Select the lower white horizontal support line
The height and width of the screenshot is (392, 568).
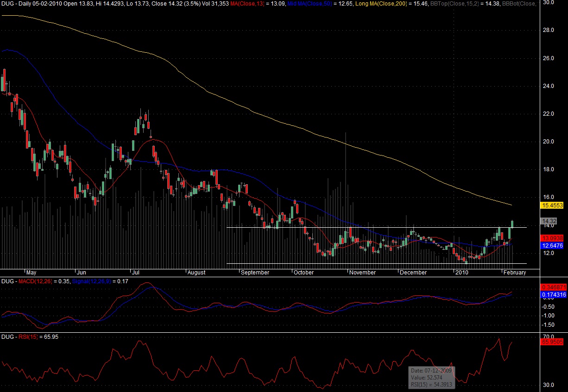coord(376,264)
